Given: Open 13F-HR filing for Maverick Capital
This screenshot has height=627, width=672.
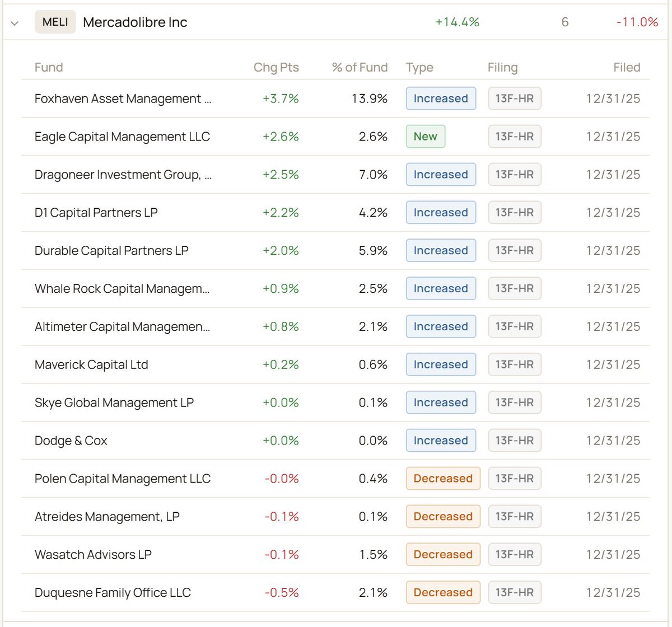Looking at the screenshot, I should 515,365.
